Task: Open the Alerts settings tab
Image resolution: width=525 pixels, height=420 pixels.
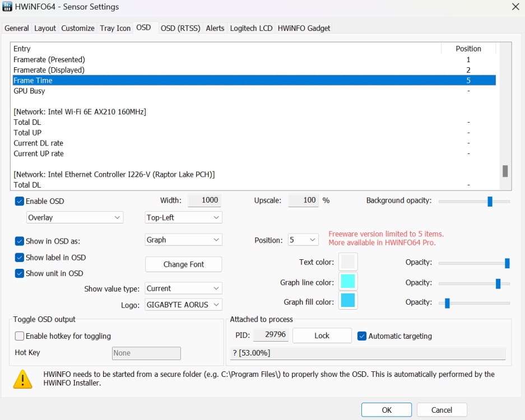Action: click(x=215, y=27)
